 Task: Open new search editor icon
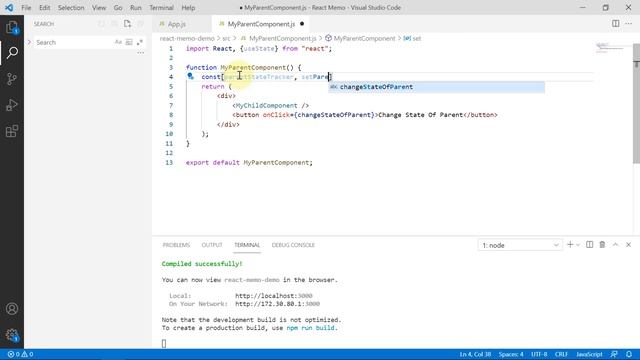click(127, 24)
